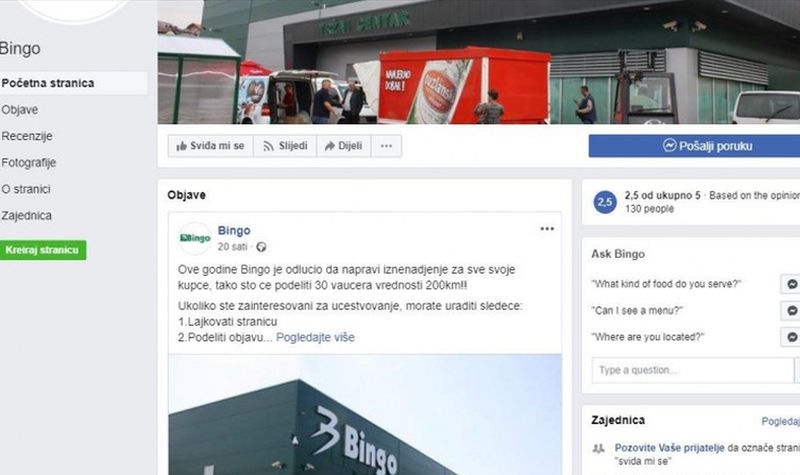Click the green Kreiraj stranicu button
Viewport: 800px width, 475px height.
click(x=42, y=250)
